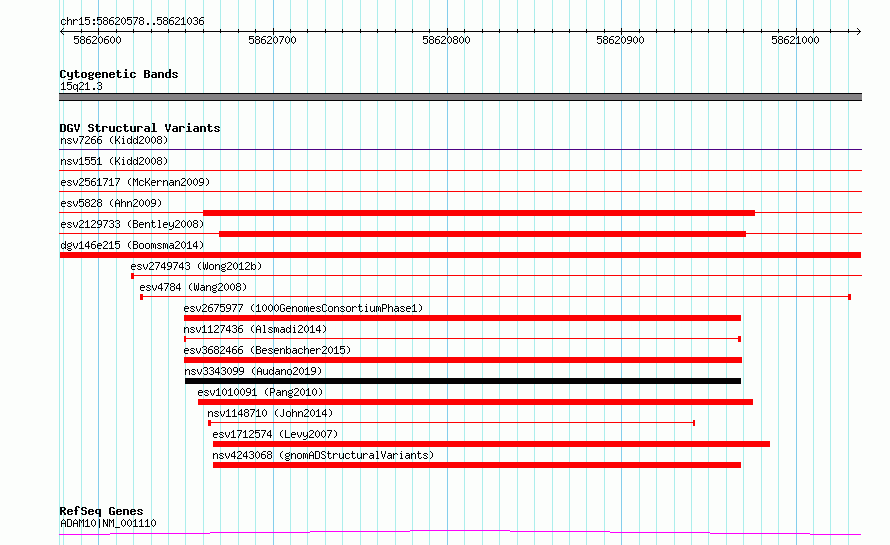890x545 pixels.
Task: Click the black nsv3343099 variant bar
Action: click(463, 381)
